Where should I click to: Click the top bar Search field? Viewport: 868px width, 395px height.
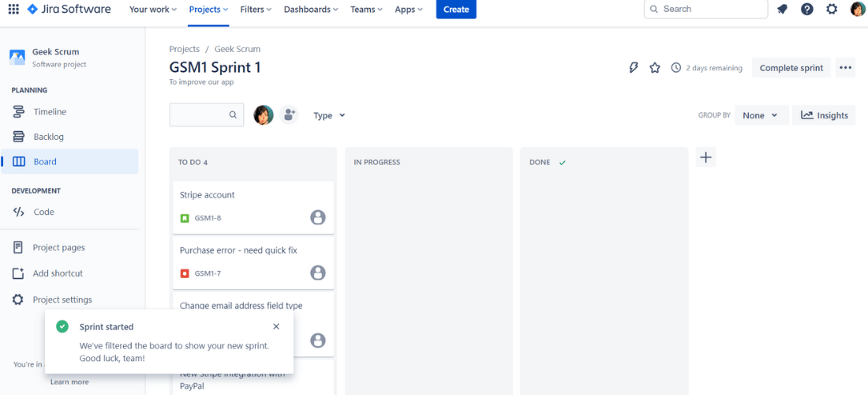click(x=705, y=9)
